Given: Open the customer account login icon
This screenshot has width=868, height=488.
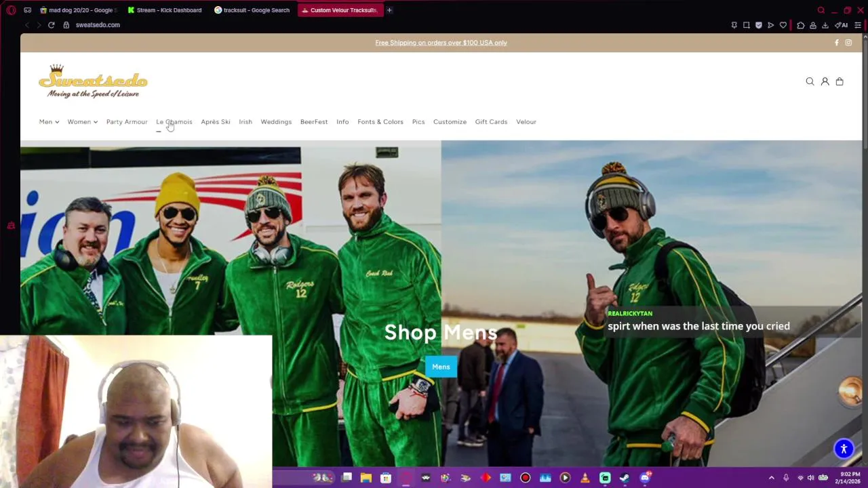Looking at the screenshot, I should (x=825, y=81).
